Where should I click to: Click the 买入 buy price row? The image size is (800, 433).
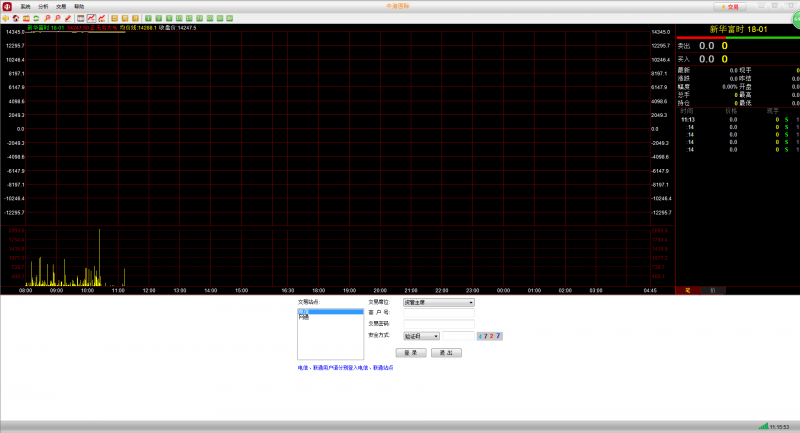click(x=738, y=59)
